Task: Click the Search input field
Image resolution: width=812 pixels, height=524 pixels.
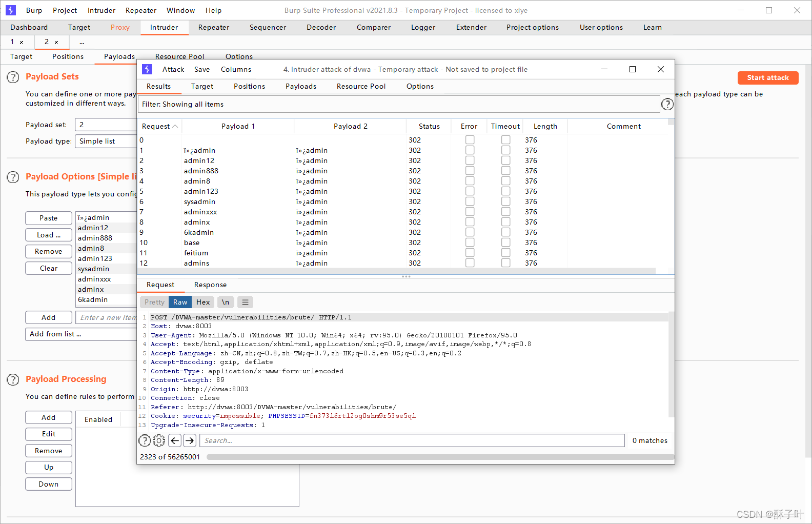Action: (412, 440)
